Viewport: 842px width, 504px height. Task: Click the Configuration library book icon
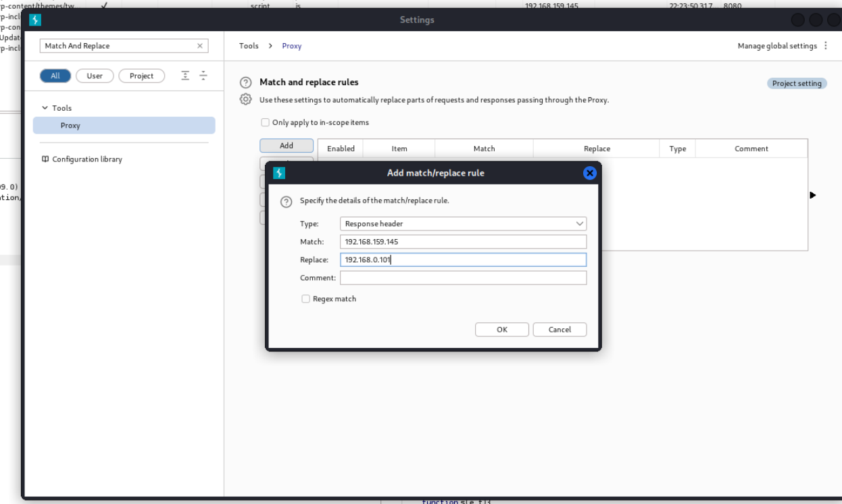click(45, 159)
